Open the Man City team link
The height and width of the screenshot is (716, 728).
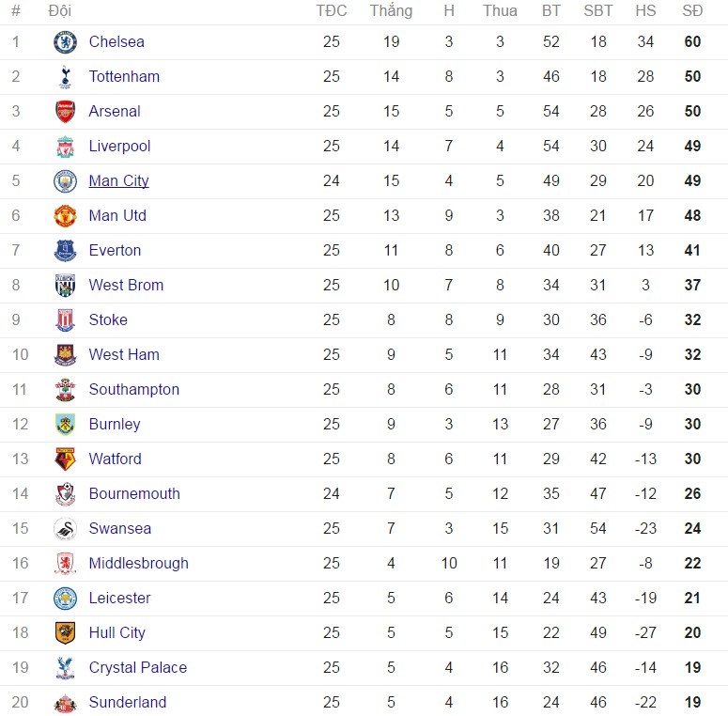pos(118,181)
